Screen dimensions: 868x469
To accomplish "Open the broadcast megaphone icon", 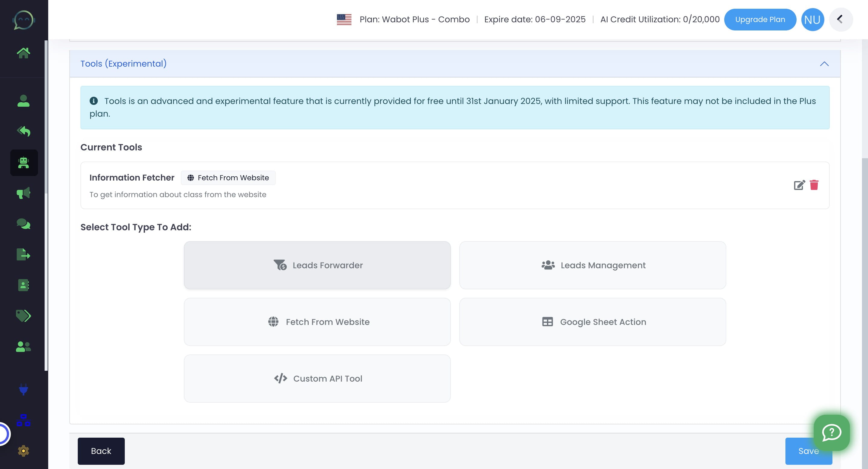I will 24,193.
